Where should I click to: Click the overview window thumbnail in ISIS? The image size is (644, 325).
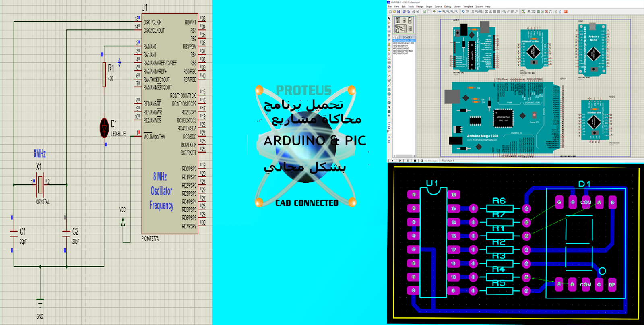coord(404,25)
